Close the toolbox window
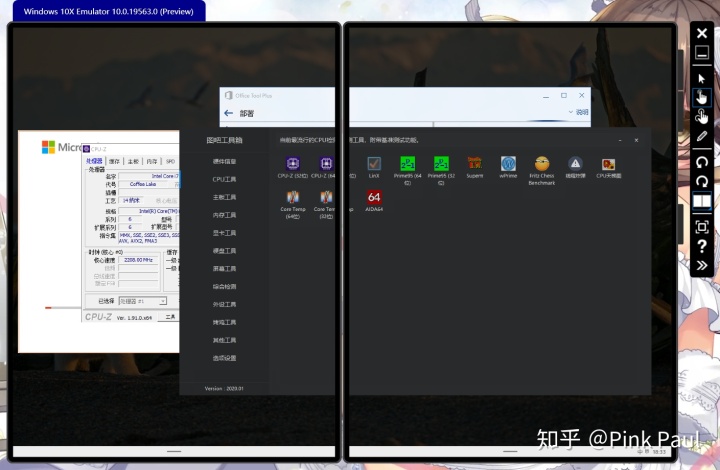The width and height of the screenshot is (720, 470). click(636, 140)
